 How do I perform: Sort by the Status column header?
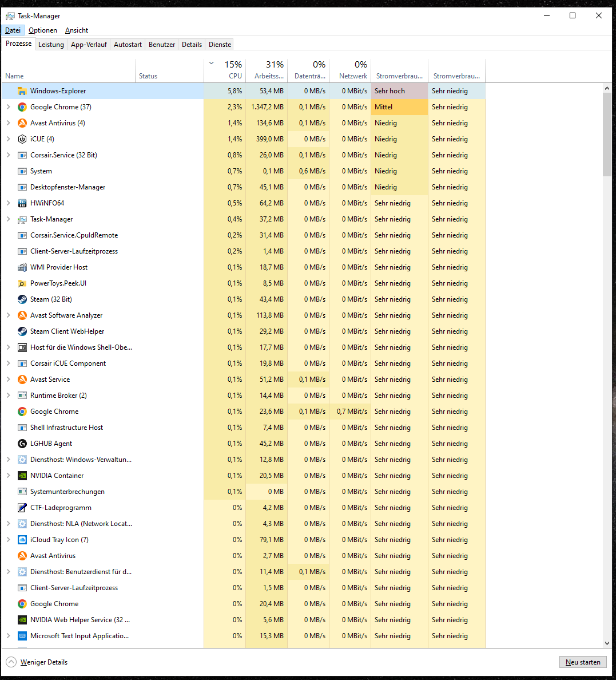pyautogui.click(x=169, y=70)
